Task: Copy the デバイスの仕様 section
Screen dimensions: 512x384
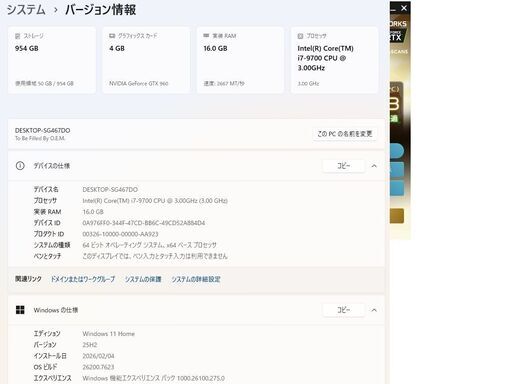Action: click(x=344, y=166)
